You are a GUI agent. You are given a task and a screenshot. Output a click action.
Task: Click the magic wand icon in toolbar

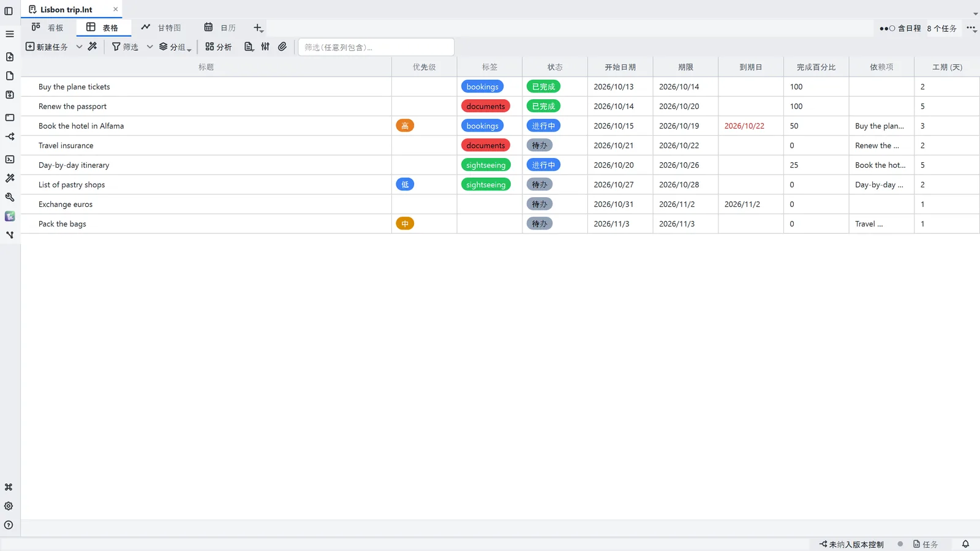tap(92, 47)
